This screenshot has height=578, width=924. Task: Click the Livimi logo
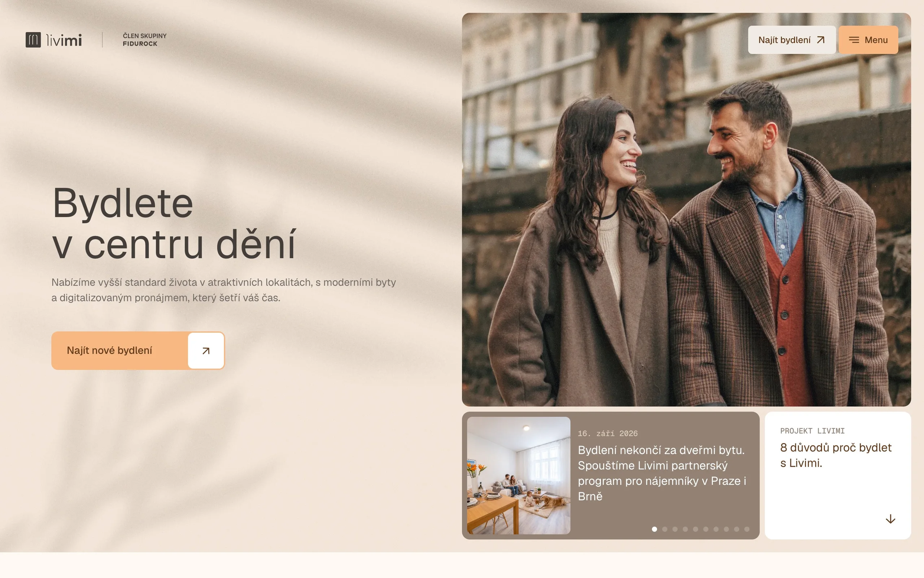(x=53, y=40)
